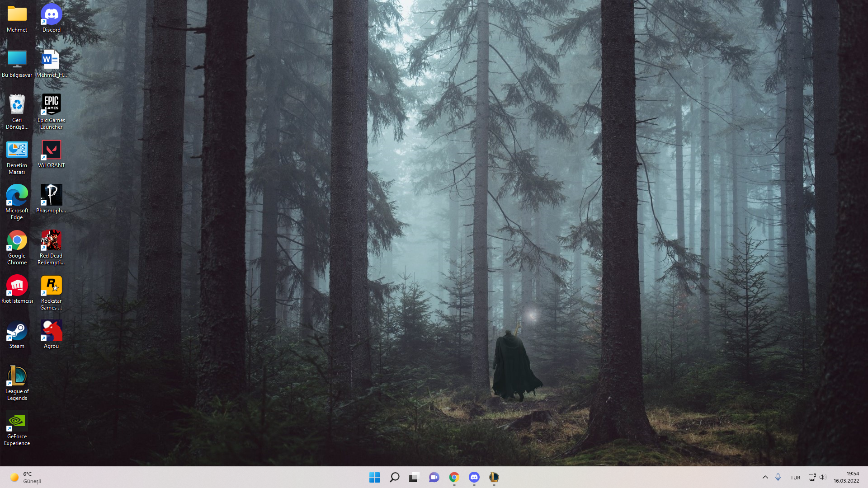Screen dimensions: 868x488
Task: Select the Denetim Masası desktop icon
Action: 17,157
